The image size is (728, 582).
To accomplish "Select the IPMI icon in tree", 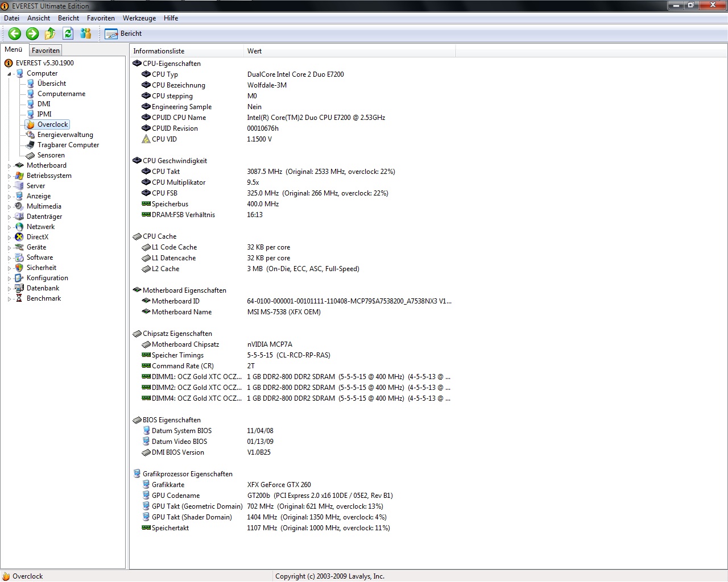I will [31, 114].
